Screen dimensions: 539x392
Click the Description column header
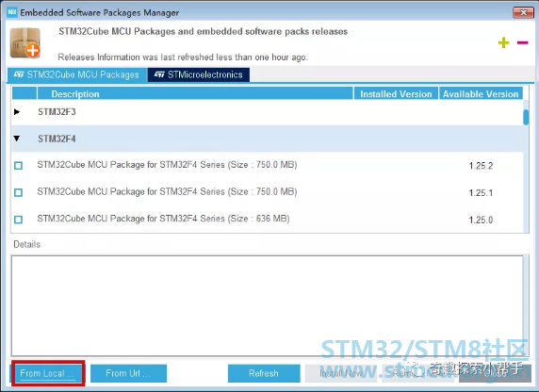pyautogui.click(x=195, y=93)
